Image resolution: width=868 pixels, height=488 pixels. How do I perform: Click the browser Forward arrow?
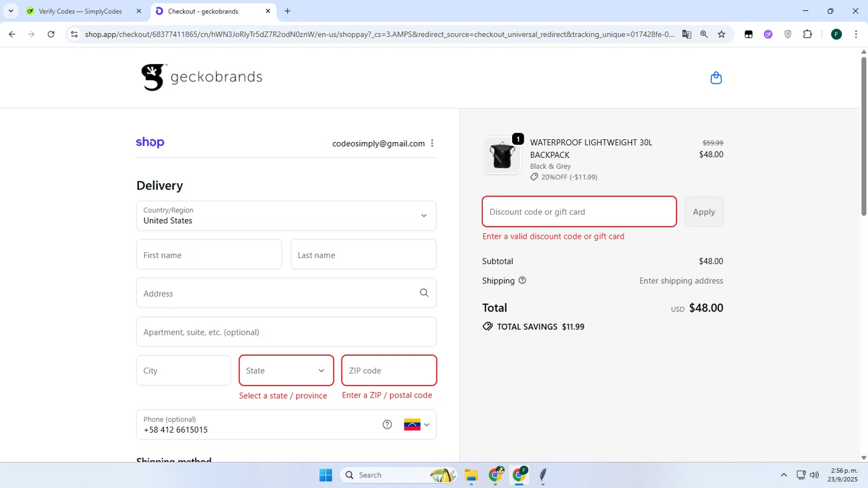(31, 34)
